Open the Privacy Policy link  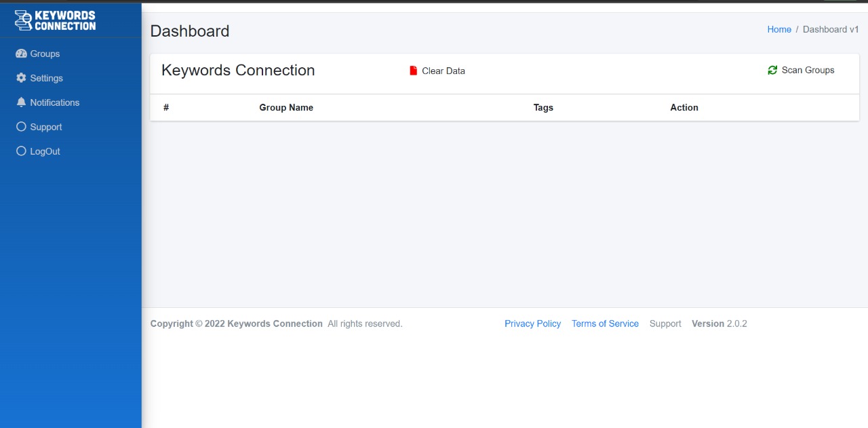coord(532,324)
